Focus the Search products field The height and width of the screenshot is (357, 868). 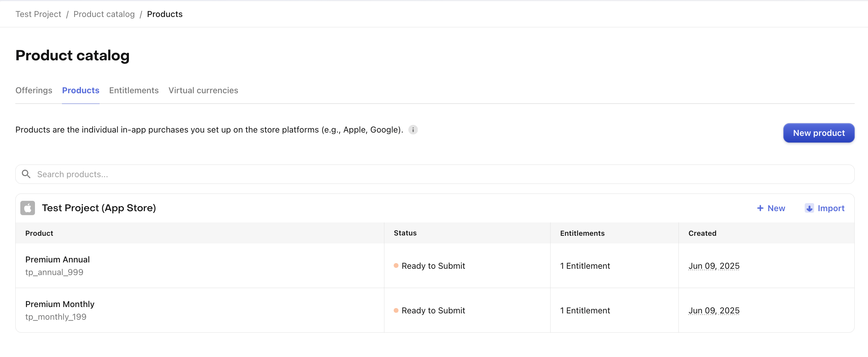(x=435, y=174)
